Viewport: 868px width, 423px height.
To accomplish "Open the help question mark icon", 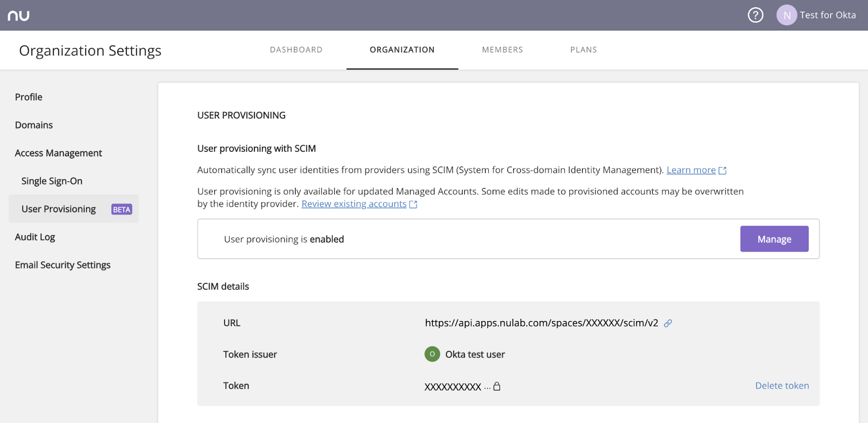I will click(x=755, y=15).
